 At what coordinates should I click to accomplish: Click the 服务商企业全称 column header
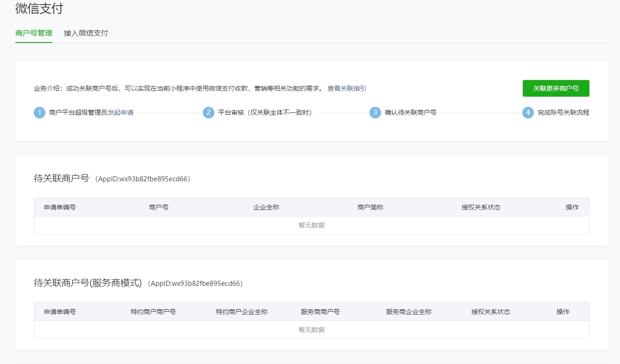409,312
